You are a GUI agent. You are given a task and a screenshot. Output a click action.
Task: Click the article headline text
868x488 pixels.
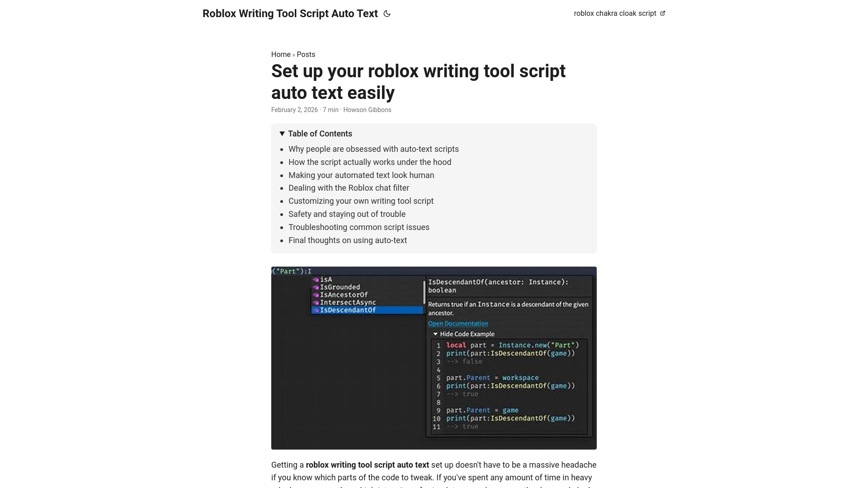tap(418, 82)
